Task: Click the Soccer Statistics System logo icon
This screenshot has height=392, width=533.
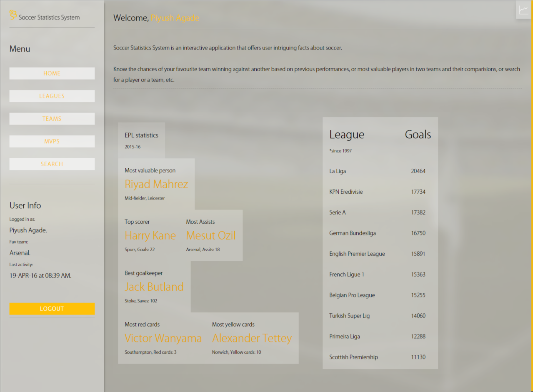Action: coord(13,15)
